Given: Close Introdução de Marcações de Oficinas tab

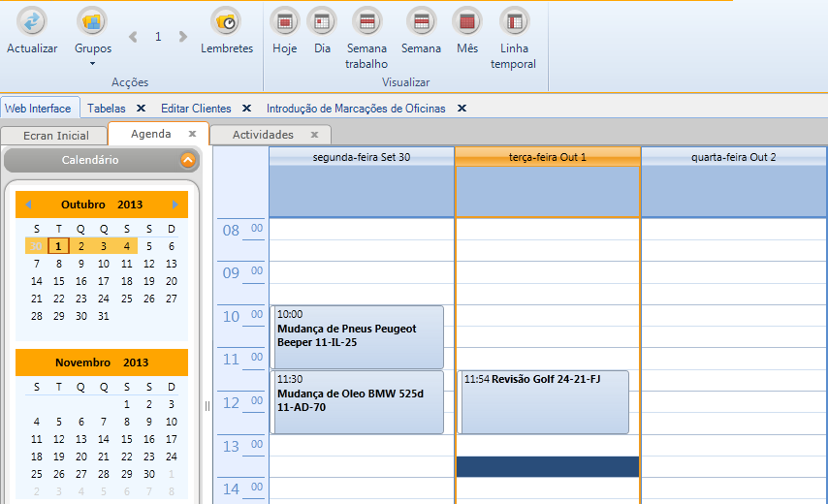Looking at the screenshot, I should (462, 109).
